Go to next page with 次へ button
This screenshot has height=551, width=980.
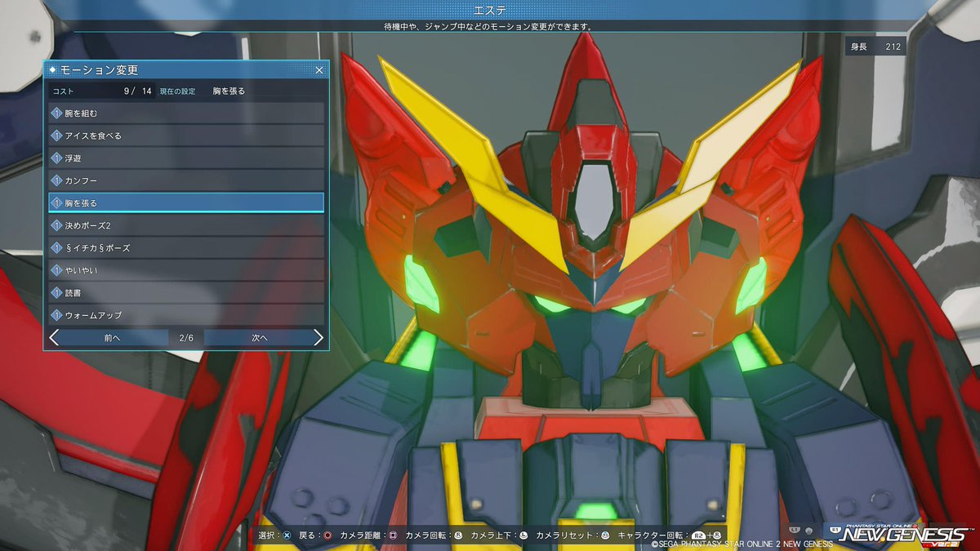[260, 337]
